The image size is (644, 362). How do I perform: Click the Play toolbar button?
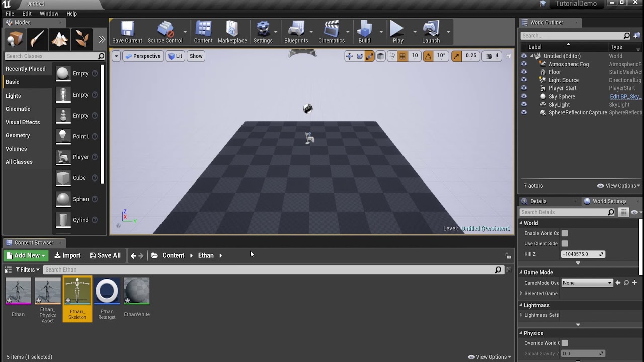pos(398,32)
